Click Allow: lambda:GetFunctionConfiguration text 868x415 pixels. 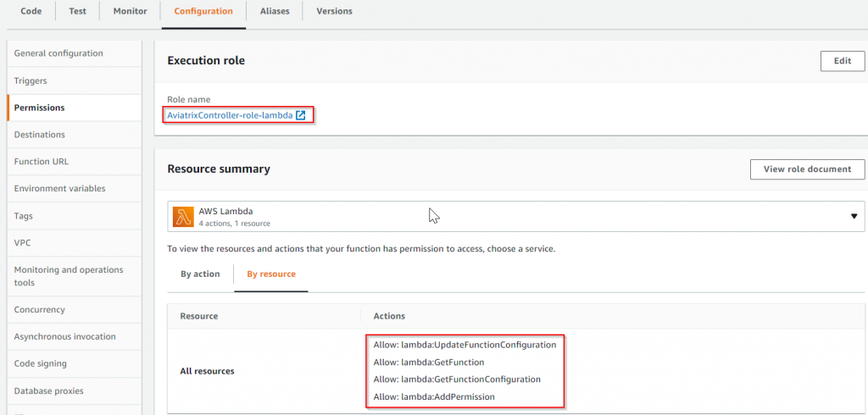457,379
